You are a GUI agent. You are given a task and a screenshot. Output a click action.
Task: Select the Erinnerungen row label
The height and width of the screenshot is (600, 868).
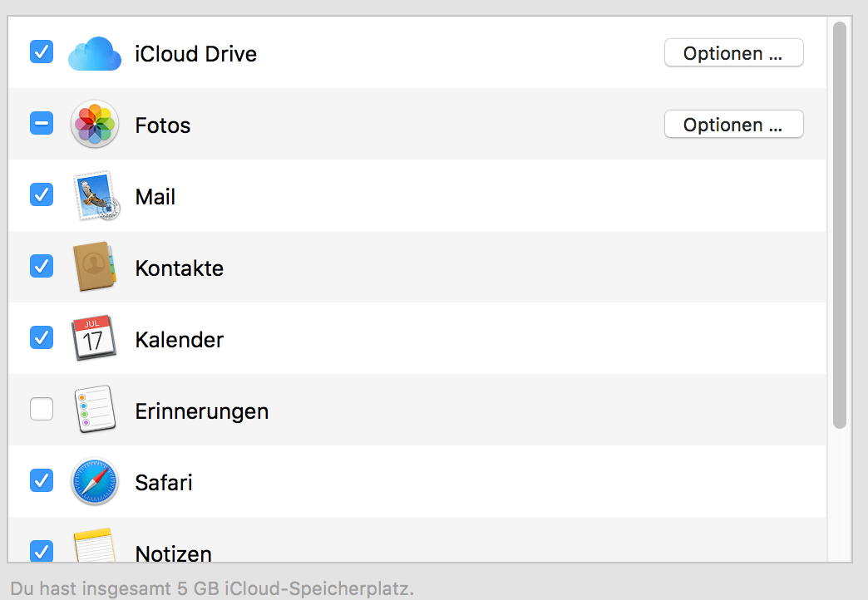pyautogui.click(x=201, y=411)
